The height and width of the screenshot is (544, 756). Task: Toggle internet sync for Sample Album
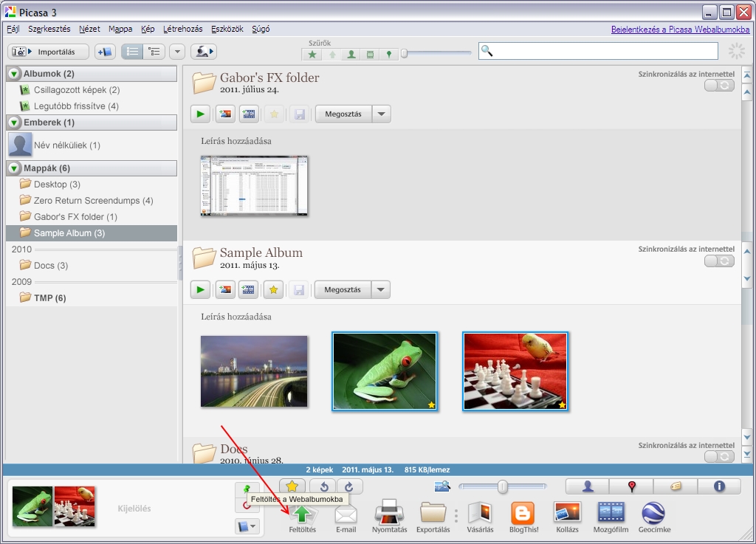[719, 261]
